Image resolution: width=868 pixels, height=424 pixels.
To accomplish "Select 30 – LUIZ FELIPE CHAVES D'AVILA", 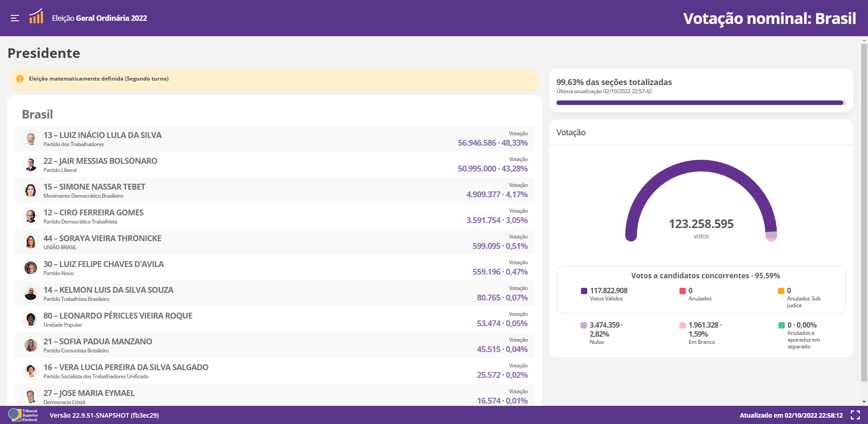I will pyautogui.click(x=104, y=264).
